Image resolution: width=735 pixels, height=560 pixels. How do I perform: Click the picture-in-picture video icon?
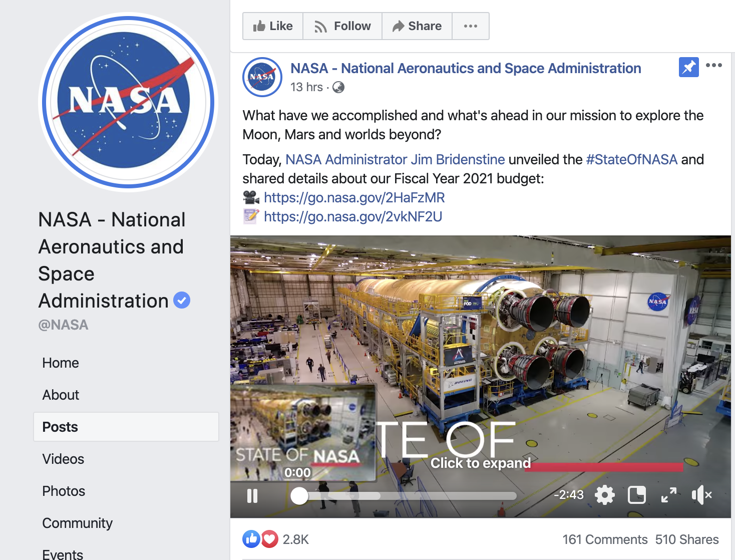tap(636, 495)
